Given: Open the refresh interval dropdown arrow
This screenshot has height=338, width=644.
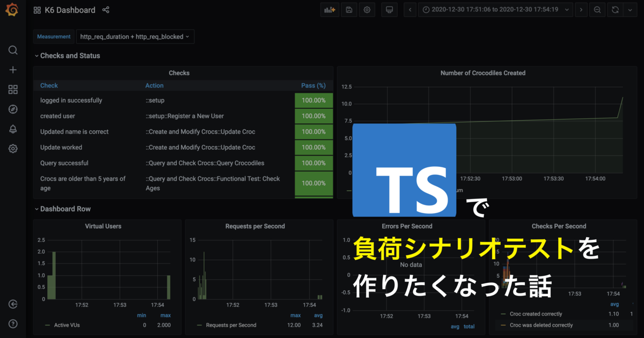Looking at the screenshot, I should pos(630,10).
